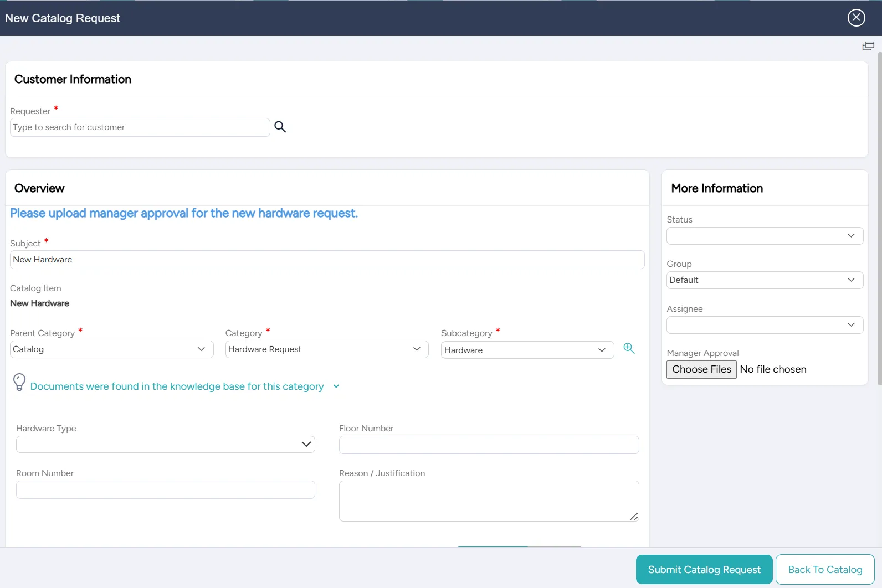Viewport: 882px width, 588px height.
Task: Open the Category dropdown showing Hardware Request
Action: [x=327, y=349]
